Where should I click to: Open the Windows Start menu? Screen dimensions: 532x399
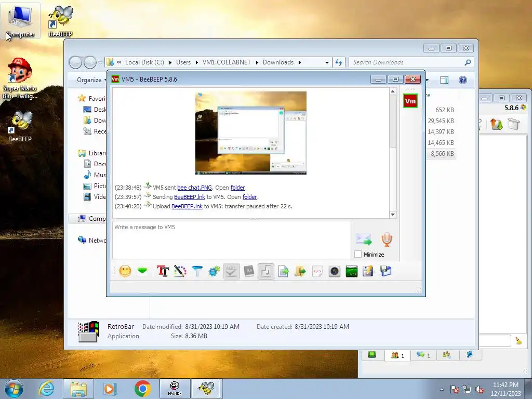[14, 389]
